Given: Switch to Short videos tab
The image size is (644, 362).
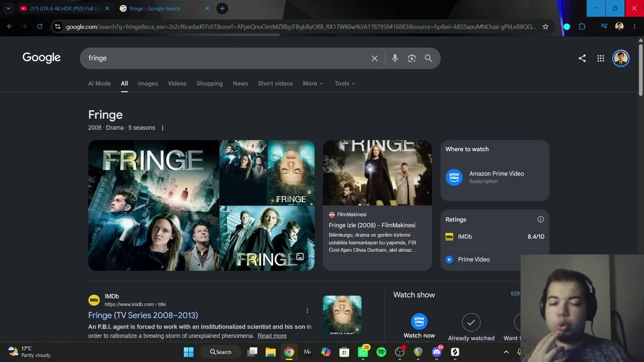Looking at the screenshot, I should [x=275, y=83].
